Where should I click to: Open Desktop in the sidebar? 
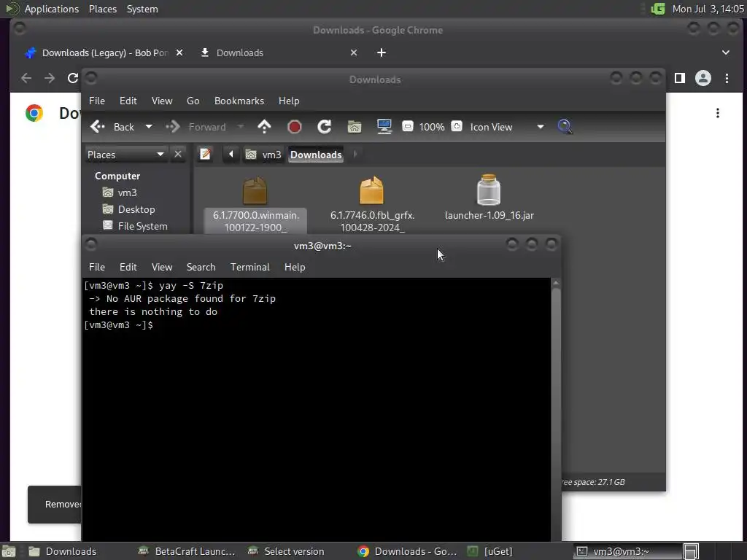click(x=129, y=209)
